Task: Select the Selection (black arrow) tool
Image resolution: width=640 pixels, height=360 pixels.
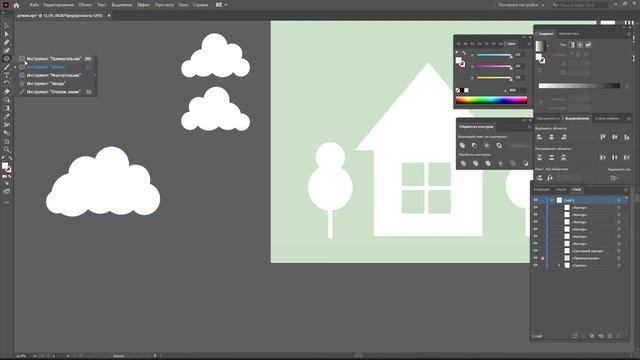Action: (x=7, y=26)
